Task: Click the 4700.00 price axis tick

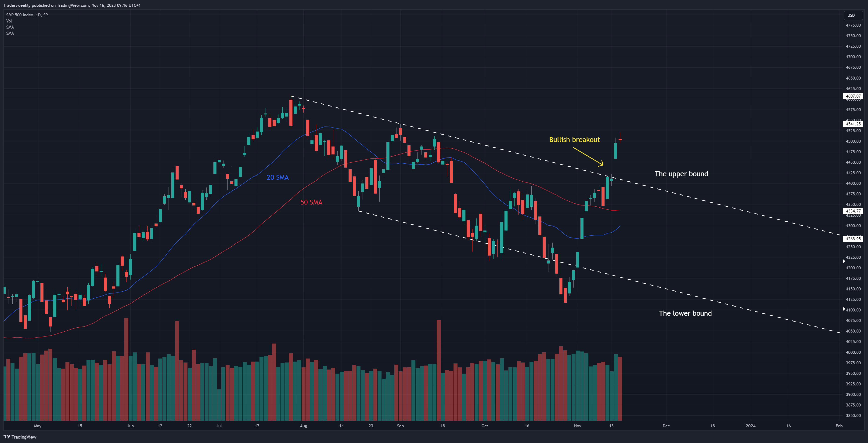Action: coord(853,57)
